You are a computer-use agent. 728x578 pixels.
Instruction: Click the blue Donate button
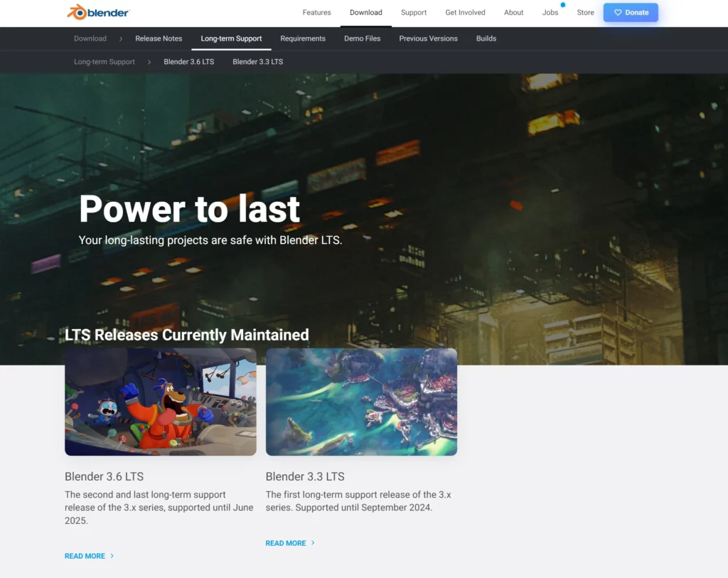(x=631, y=13)
